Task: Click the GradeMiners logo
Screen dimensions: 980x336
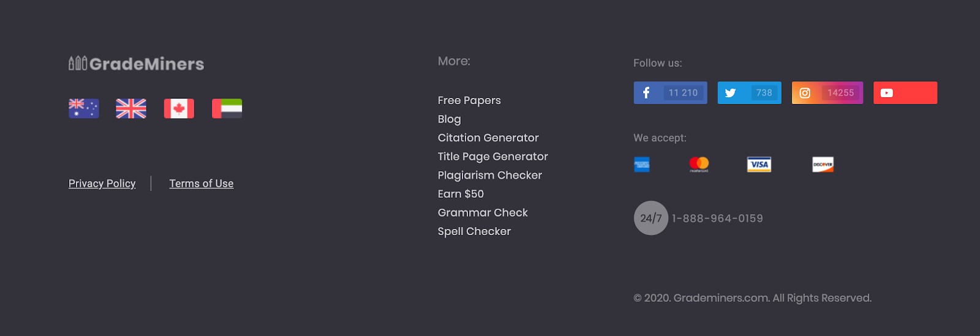Action: (x=136, y=64)
